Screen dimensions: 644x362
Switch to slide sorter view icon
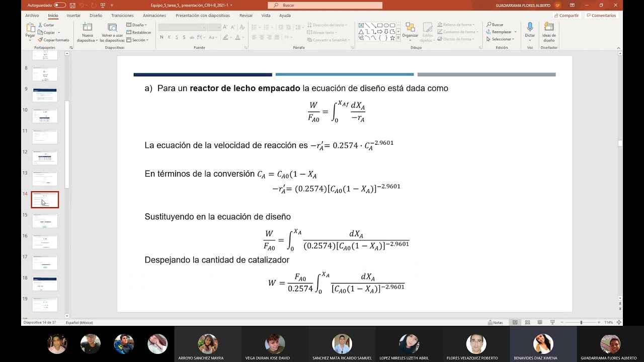(527, 322)
